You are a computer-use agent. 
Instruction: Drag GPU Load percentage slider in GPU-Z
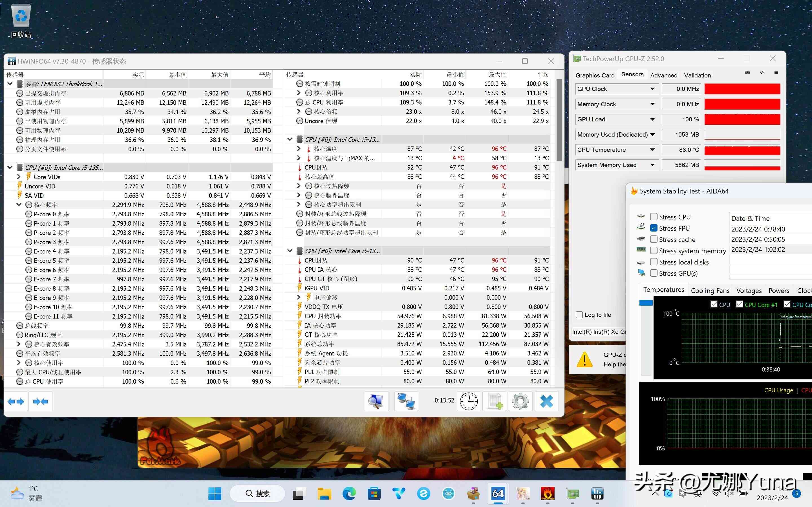coord(742,119)
